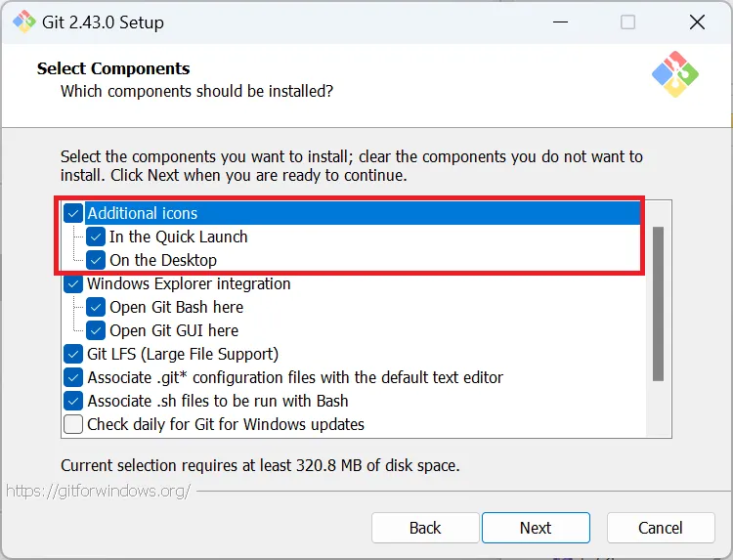Toggle associate .git* configuration files option
The height and width of the screenshot is (560, 733).
coord(73,377)
